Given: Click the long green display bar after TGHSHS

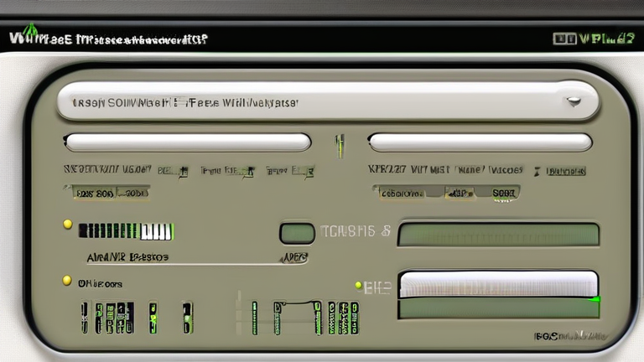Looking at the screenshot, I should 498,235.
